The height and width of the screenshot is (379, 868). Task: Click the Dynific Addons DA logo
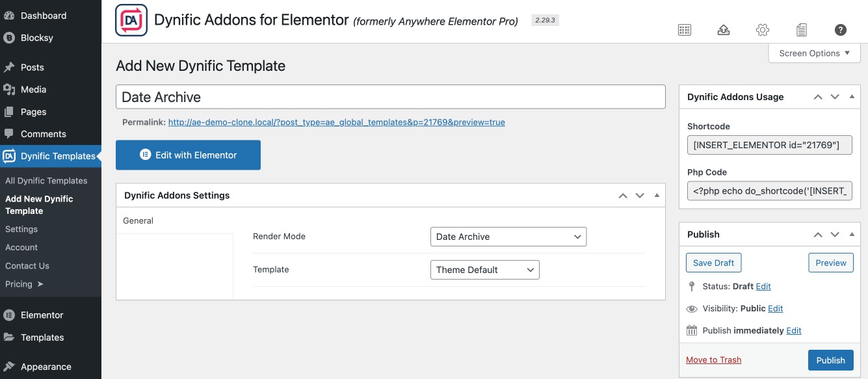click(131, 20)
